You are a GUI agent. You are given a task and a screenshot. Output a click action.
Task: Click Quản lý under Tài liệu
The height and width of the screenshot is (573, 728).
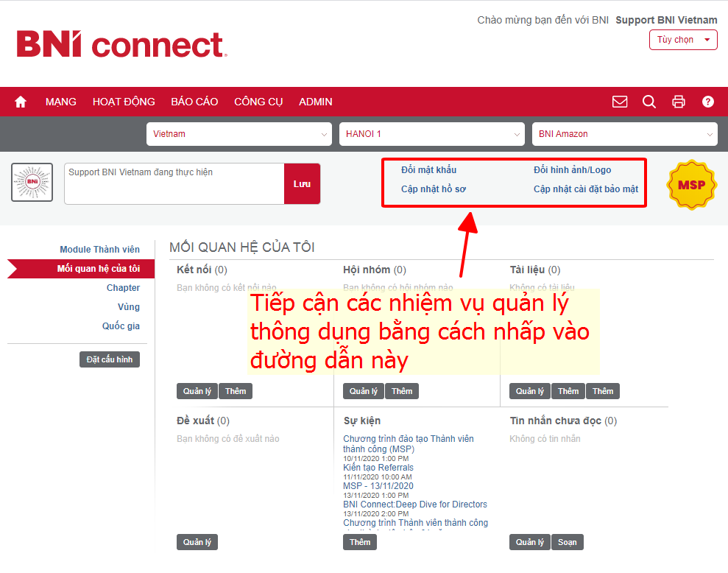pos(530,391)
